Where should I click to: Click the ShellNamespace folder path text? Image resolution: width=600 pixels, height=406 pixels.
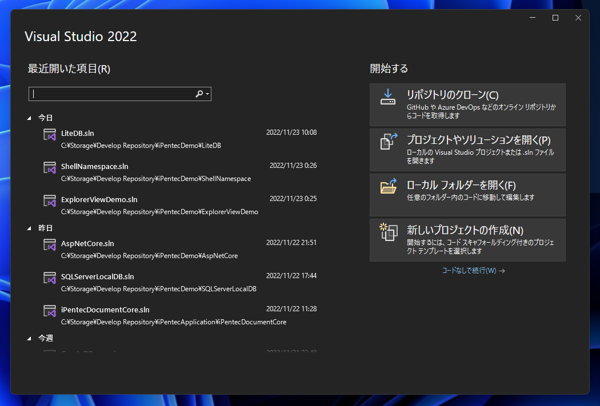click(156, 179)
